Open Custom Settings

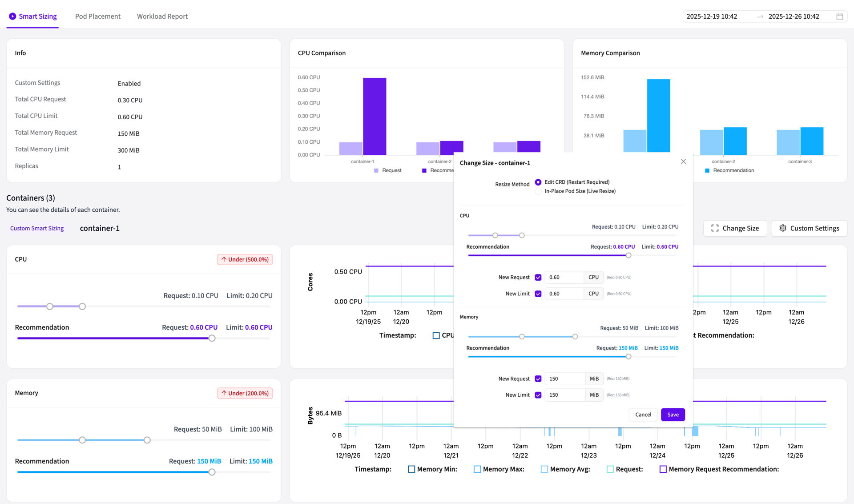809,228
